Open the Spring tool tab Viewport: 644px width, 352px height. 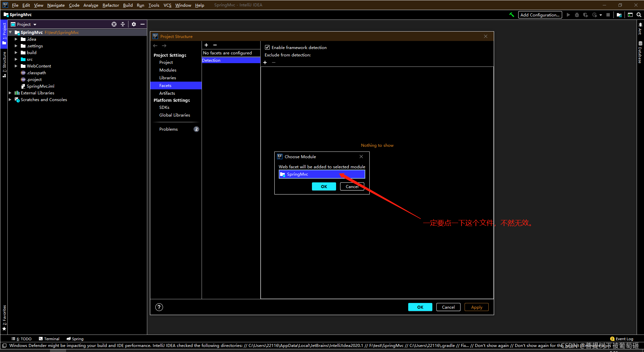tap(75, 339)
